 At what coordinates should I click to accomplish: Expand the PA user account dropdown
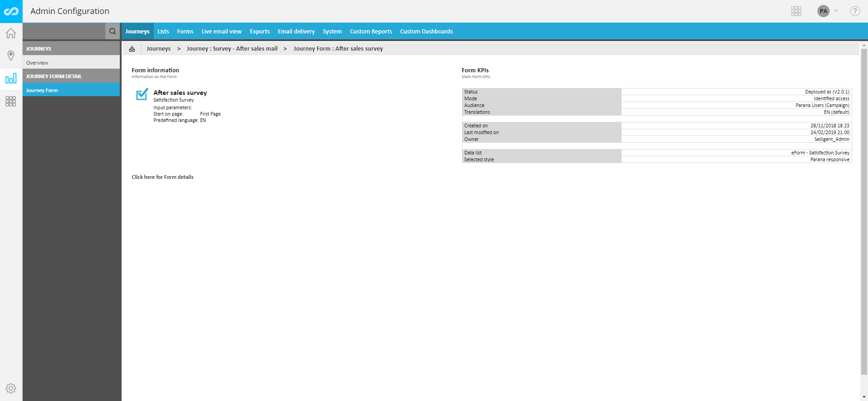828,11
